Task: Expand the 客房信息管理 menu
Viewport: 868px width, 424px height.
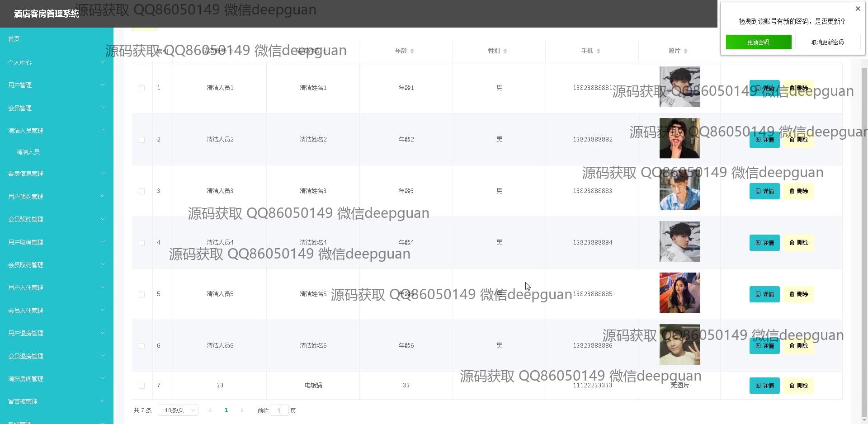Action: pos(57,174)
